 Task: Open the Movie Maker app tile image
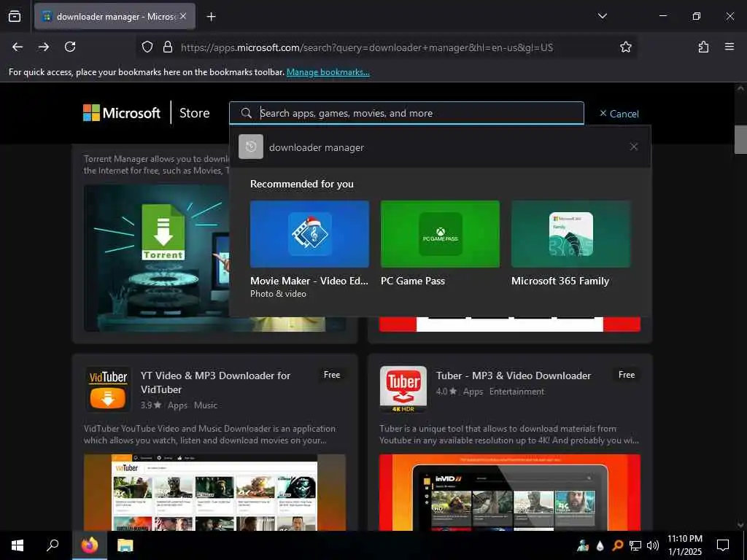point(309,234)
